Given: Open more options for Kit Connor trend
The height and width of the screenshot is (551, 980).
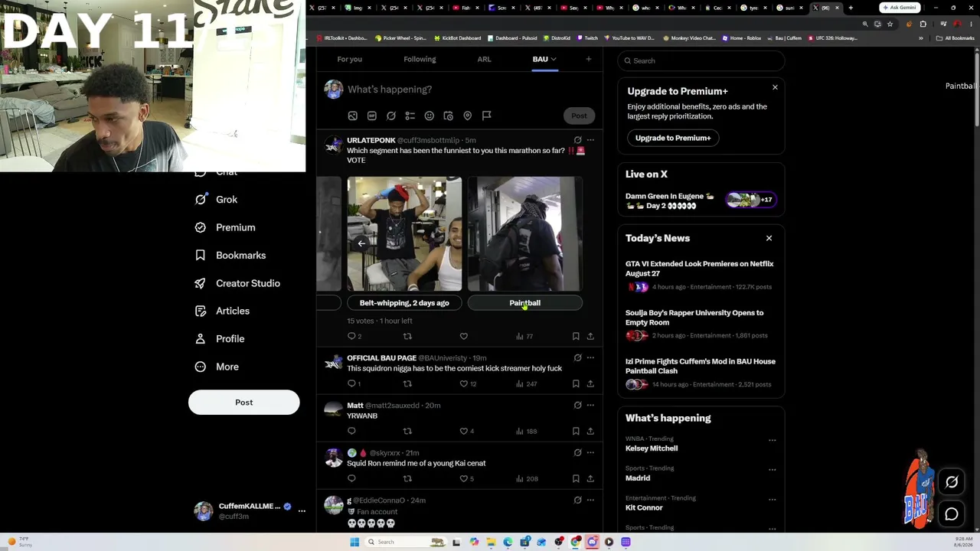Looking at the screenshot, I should (x=772, y=499).
